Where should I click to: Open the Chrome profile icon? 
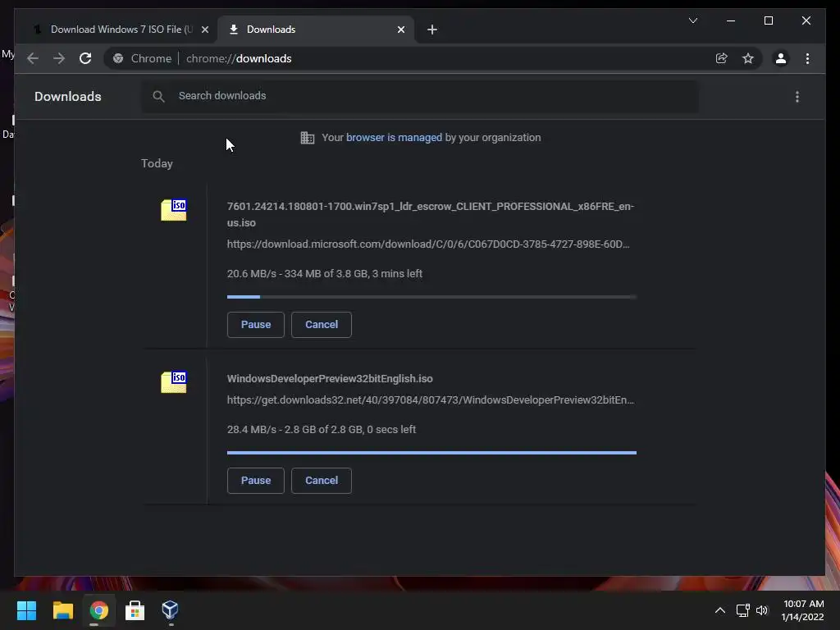[x=781, y=58]
